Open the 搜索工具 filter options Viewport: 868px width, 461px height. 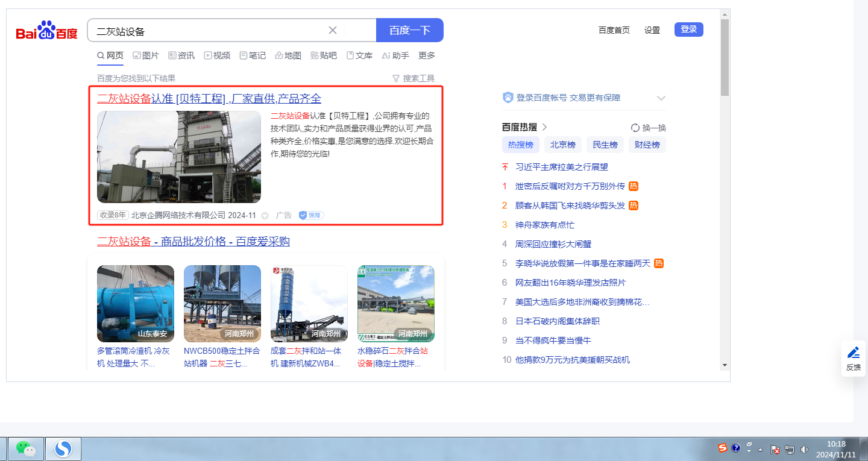[414, 78]
